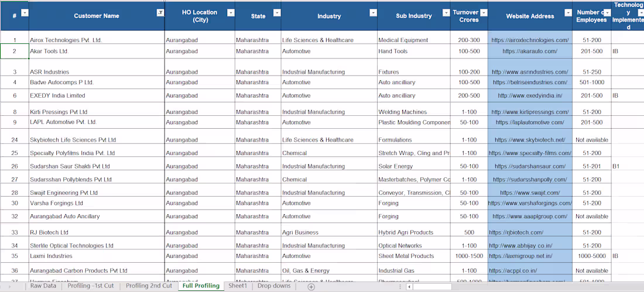Open the Number of Employees filter dropdown
644x292 pixels.
coord(607,13)
